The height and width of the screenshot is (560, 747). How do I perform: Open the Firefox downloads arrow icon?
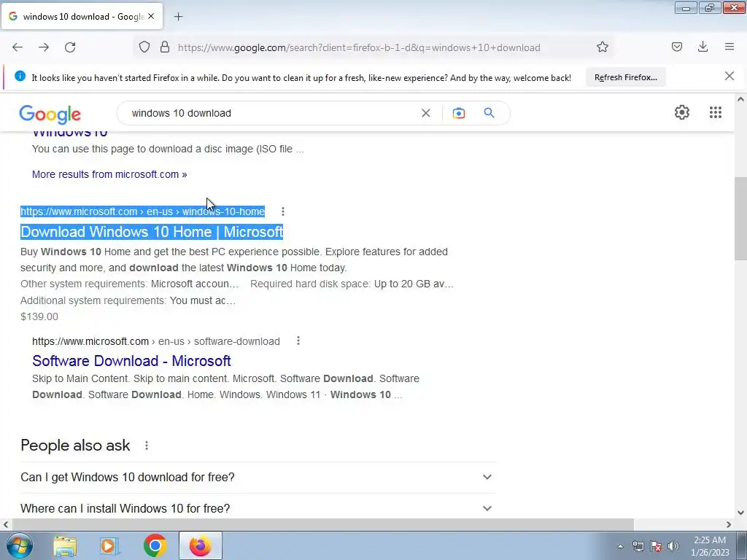click(x=703, y=47)
